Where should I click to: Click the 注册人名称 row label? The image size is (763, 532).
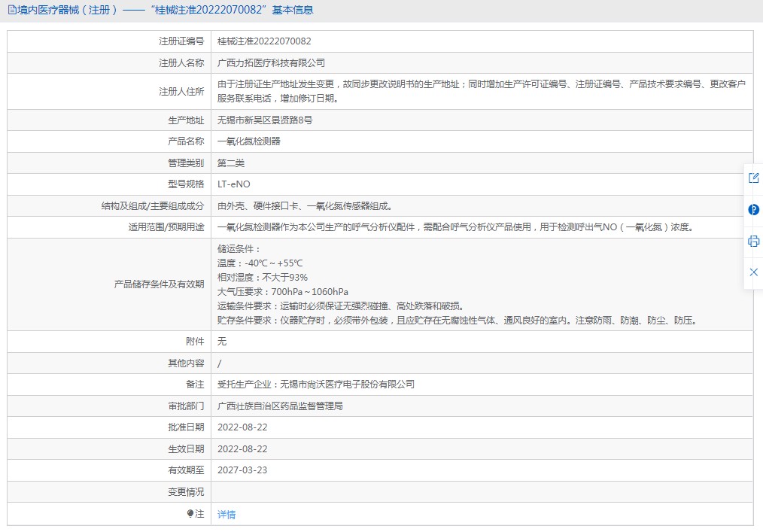[x=181, y=62]
